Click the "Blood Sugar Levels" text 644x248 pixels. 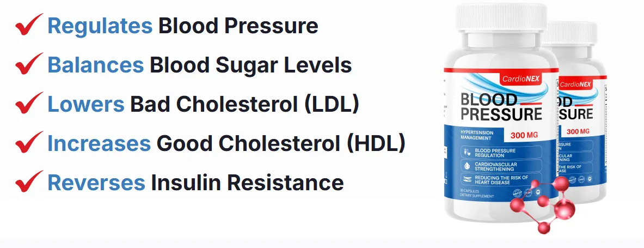tap(250, 65)
